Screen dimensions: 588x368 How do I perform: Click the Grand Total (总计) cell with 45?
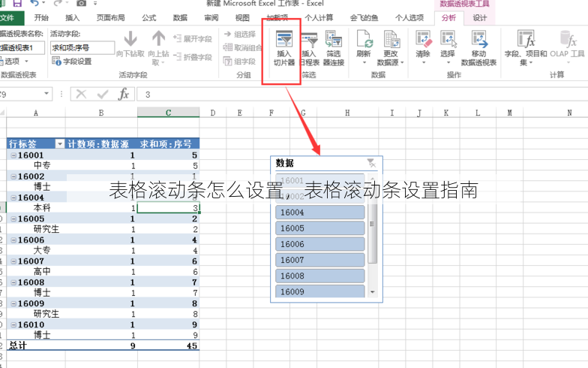[x=168, y=345]
